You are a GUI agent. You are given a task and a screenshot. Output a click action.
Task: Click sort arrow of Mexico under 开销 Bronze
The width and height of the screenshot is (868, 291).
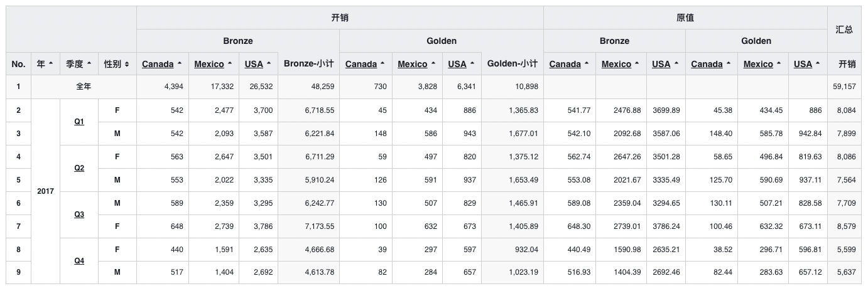[x=230, y=64]
